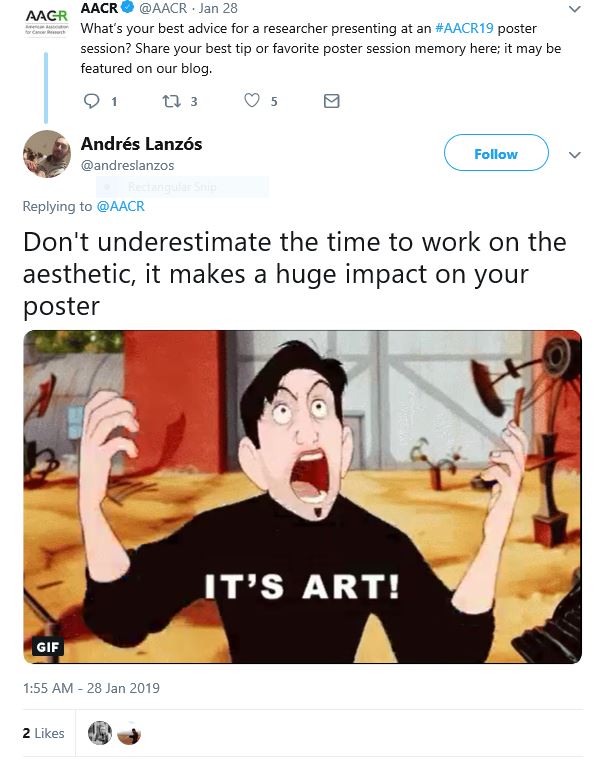
Task: Open the AACR logo avatar
Action: tap(47, 23)
